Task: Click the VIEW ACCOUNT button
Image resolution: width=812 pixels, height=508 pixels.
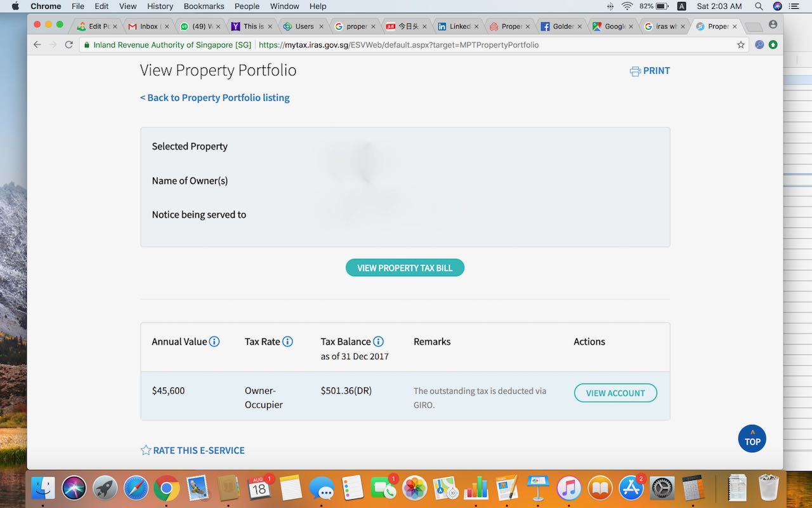Action: 615,392
